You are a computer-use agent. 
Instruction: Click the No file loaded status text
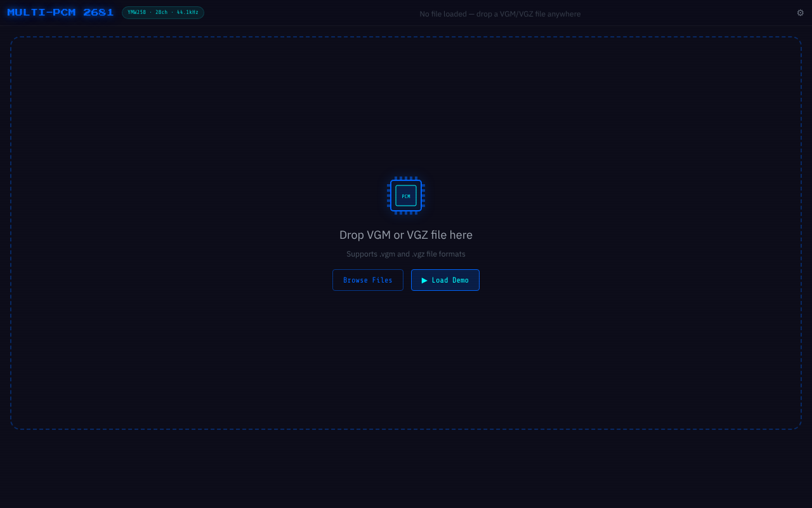coord(499,13)
